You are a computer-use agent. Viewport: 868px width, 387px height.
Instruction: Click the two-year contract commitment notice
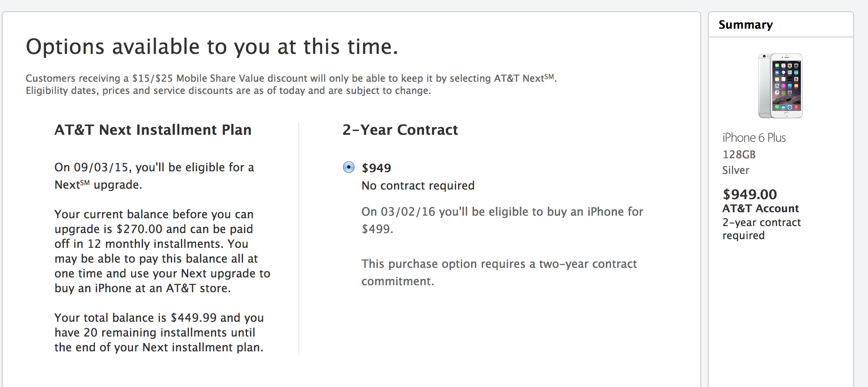[498, 272]
